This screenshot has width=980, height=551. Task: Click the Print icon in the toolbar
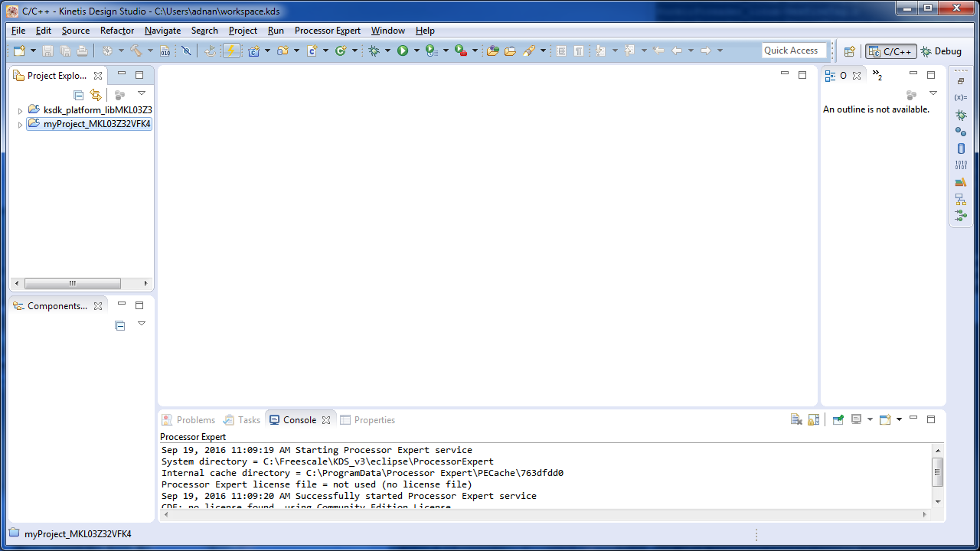click(x=82, y=51)
